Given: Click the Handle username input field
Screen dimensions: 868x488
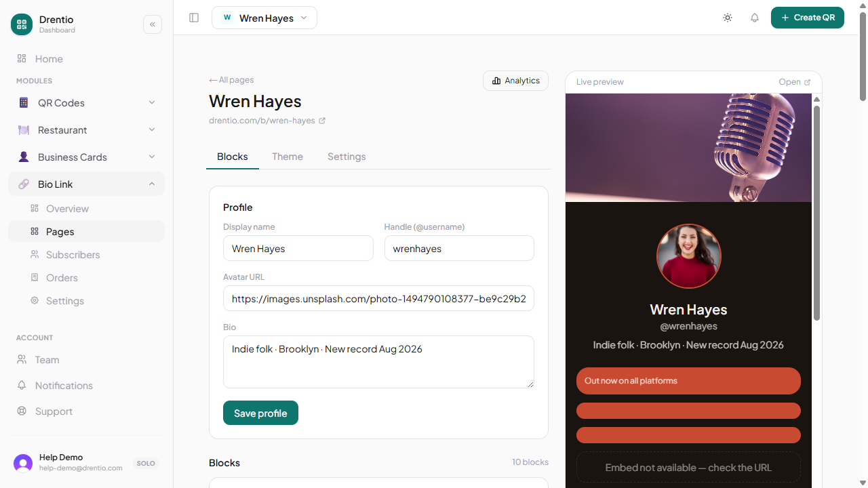Looking at the screenshot, I should coord(459,248).
